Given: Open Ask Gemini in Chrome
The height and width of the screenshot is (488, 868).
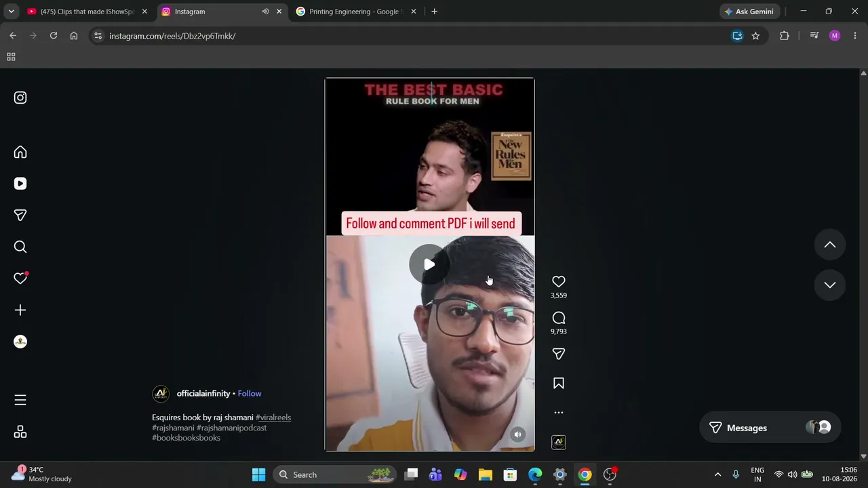Looking at the screenshot, I should (750, 12).
